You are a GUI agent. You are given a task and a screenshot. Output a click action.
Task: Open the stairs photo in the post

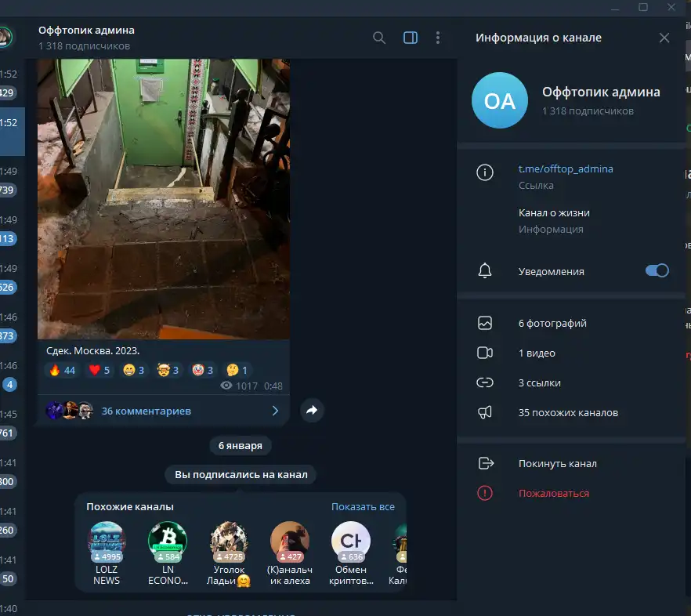tap(164, 199)
